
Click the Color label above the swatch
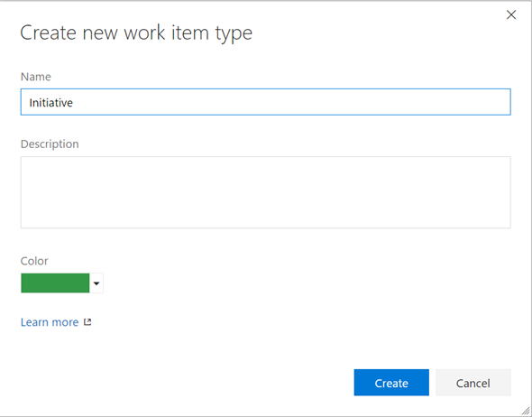click(34, 261)
